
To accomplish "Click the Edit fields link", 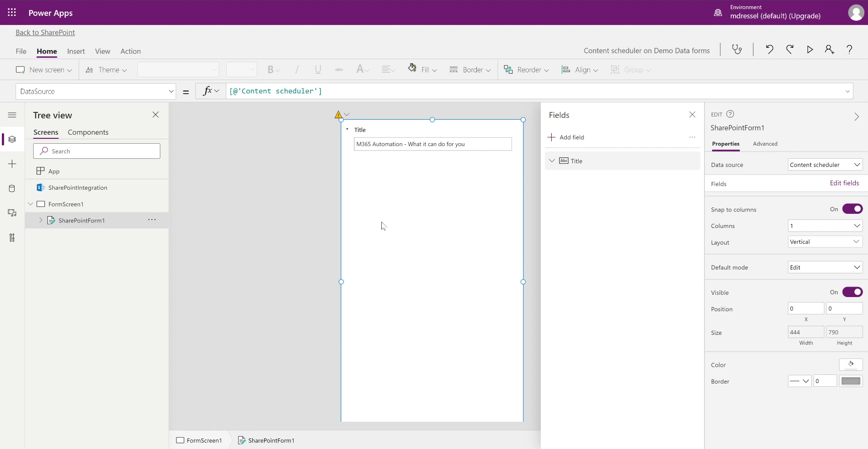I will (x=844, y=183).
